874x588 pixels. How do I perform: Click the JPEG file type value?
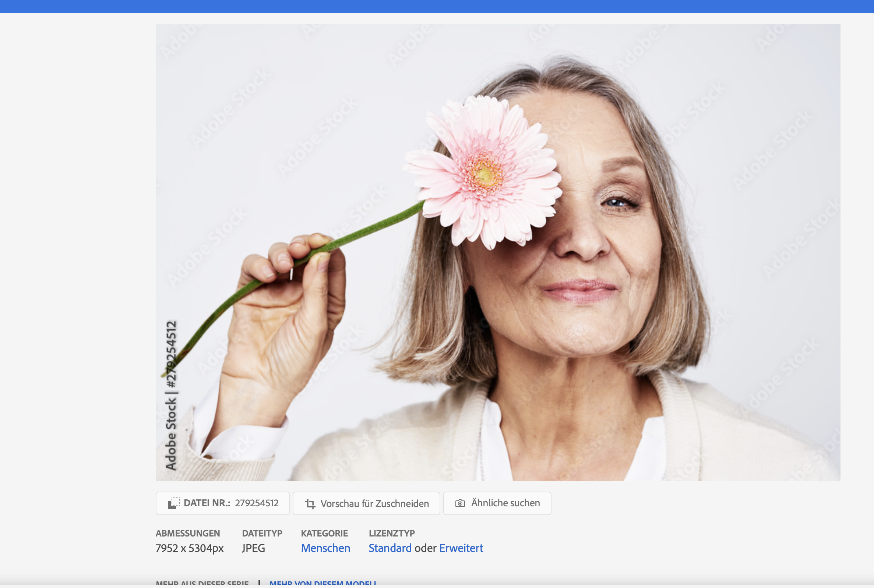[x=254, y=548]
